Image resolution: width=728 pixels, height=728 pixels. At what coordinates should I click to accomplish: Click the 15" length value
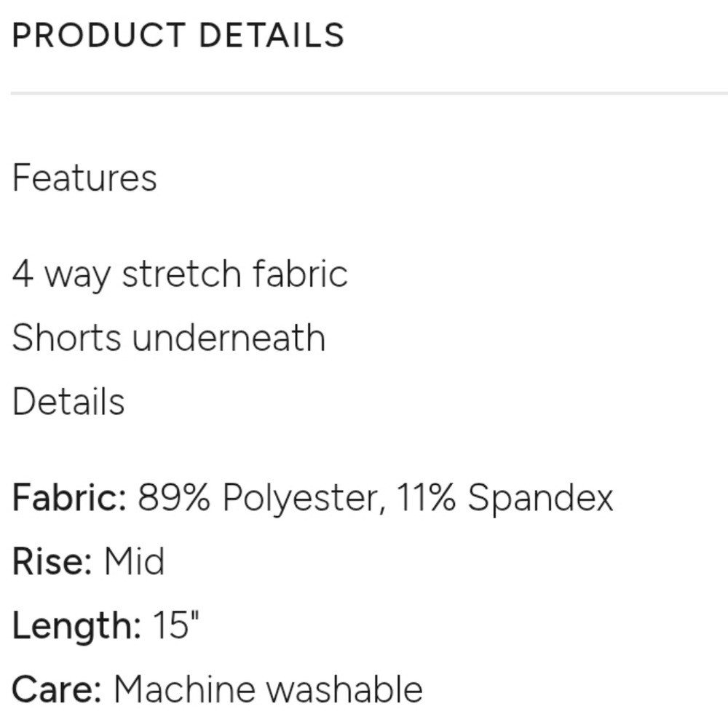click(175, 625)
